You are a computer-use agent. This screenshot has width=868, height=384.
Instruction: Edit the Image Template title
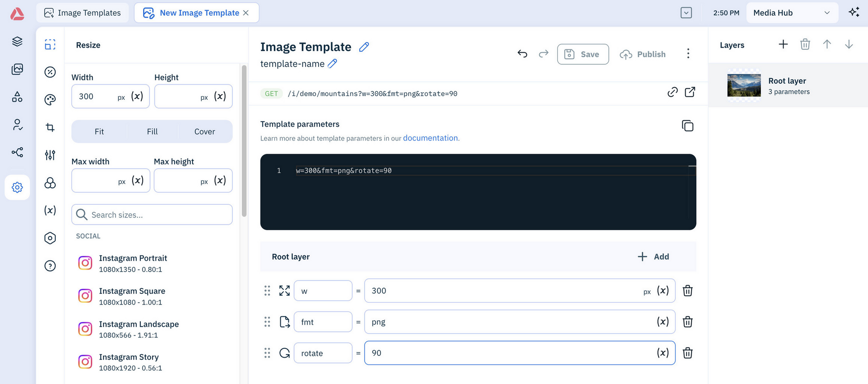[364, 47]
